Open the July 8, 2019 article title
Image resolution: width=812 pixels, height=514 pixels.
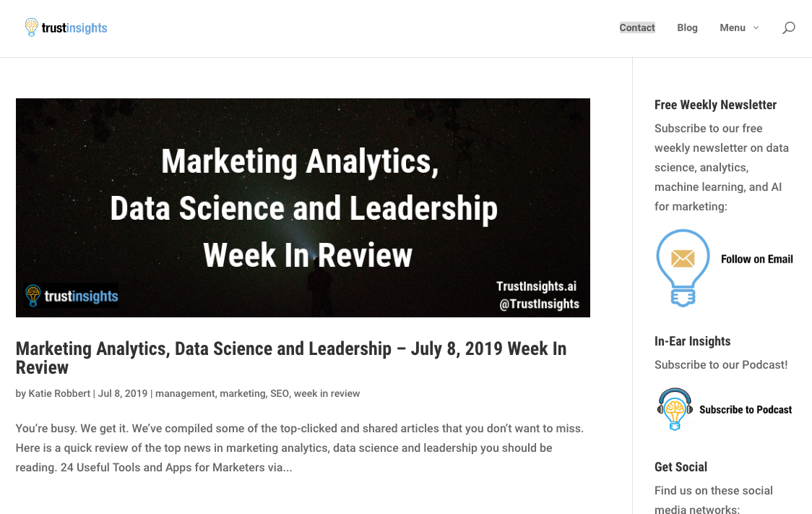click(291, 358)
